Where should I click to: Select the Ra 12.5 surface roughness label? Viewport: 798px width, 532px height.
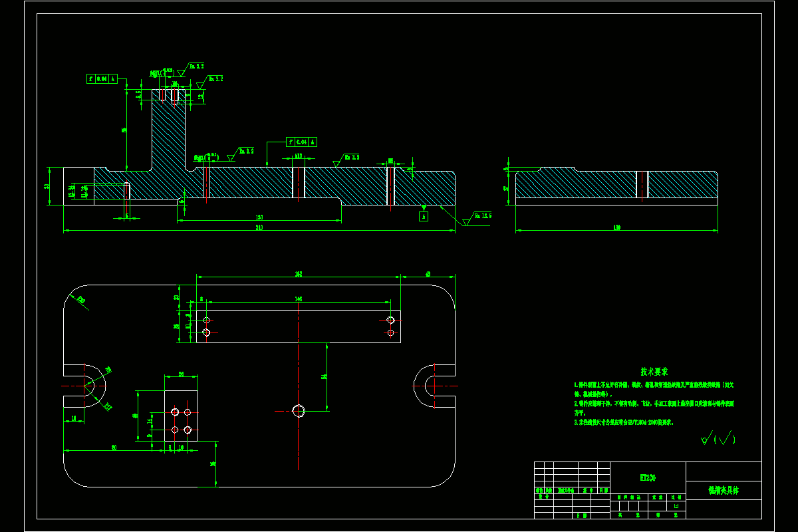pyautogui.click(x=482, y=215)
